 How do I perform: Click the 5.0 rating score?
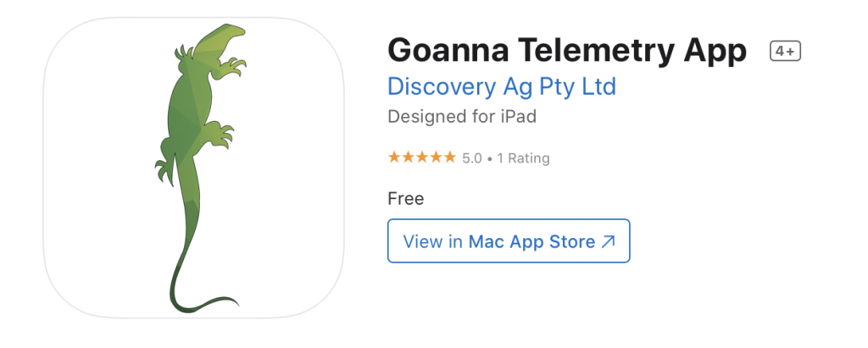[472, 158]
